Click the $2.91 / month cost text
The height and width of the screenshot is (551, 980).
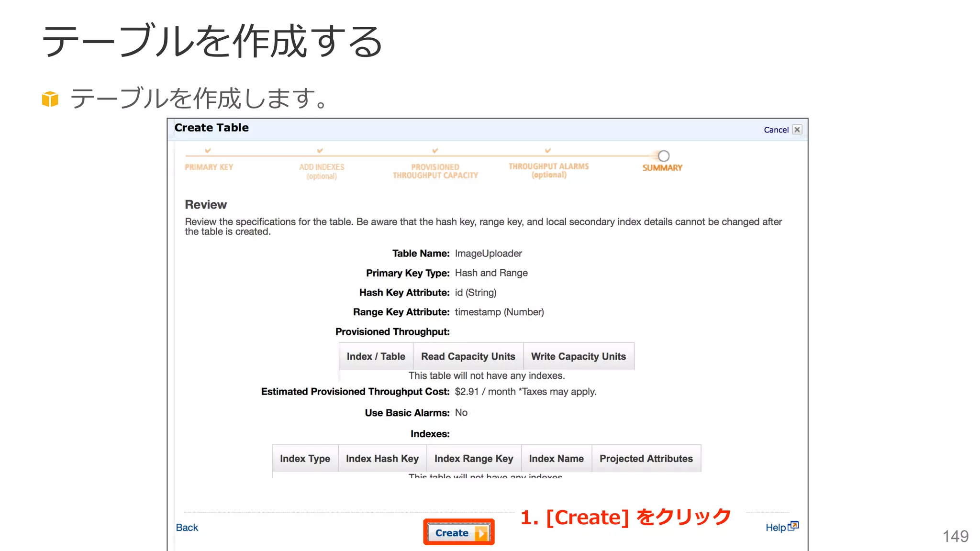pyautogui.click(x=485, y=391)
